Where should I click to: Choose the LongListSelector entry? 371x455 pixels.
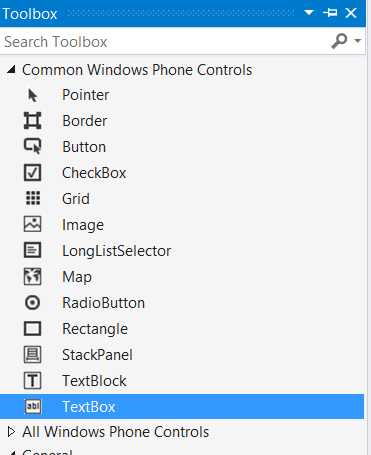[182, 251]
